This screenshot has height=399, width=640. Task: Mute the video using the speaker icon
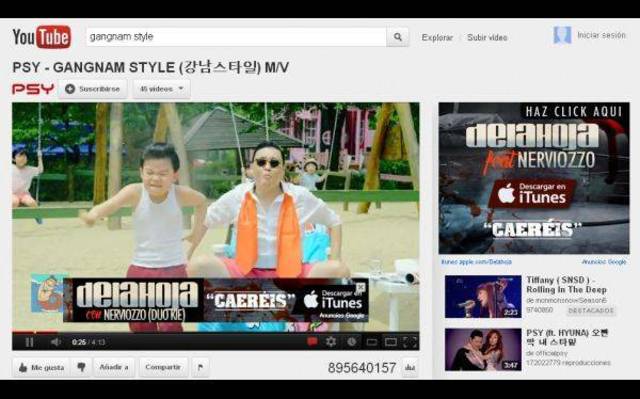point(56,342)
